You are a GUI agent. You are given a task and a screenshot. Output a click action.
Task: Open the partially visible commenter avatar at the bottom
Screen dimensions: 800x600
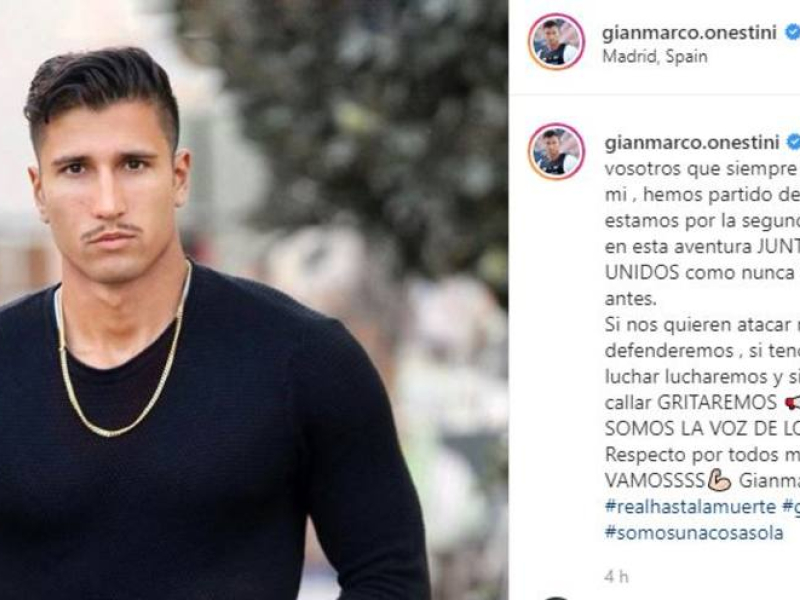tap(556, 597)
